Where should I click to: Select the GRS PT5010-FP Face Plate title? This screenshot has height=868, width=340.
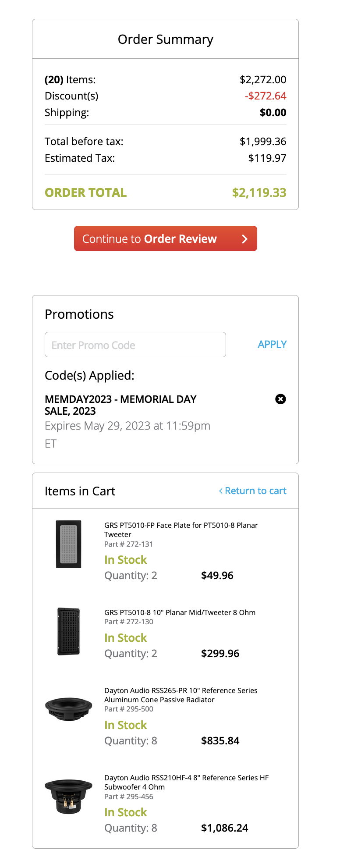(181, 530)
